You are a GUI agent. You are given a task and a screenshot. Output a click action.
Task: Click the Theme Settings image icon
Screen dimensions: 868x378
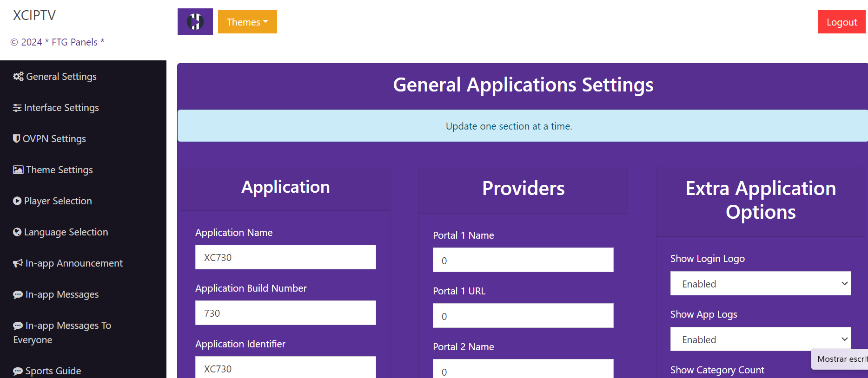point(18,170)
